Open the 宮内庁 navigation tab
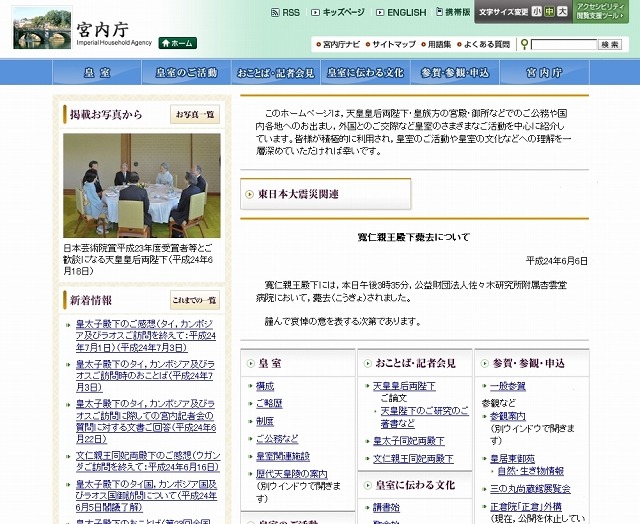 click(x=544, y=73)
